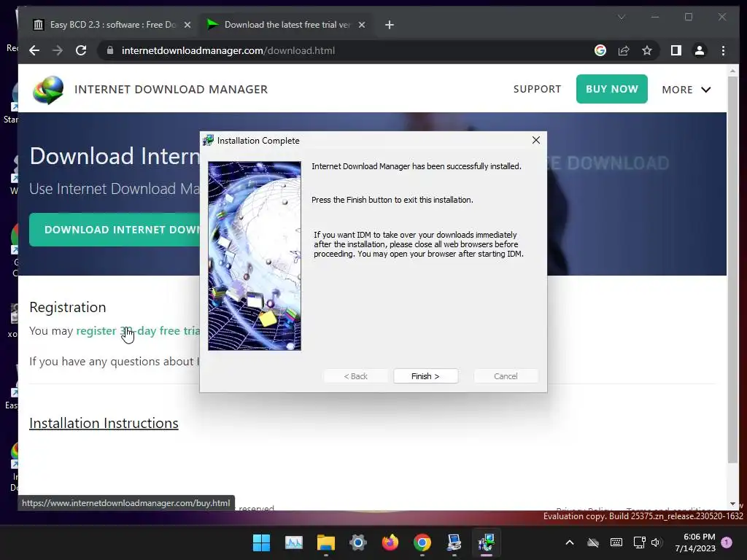Switch to Chrome in the taskbar
This screenshot has width=747, height=560.
click(422, 542)
